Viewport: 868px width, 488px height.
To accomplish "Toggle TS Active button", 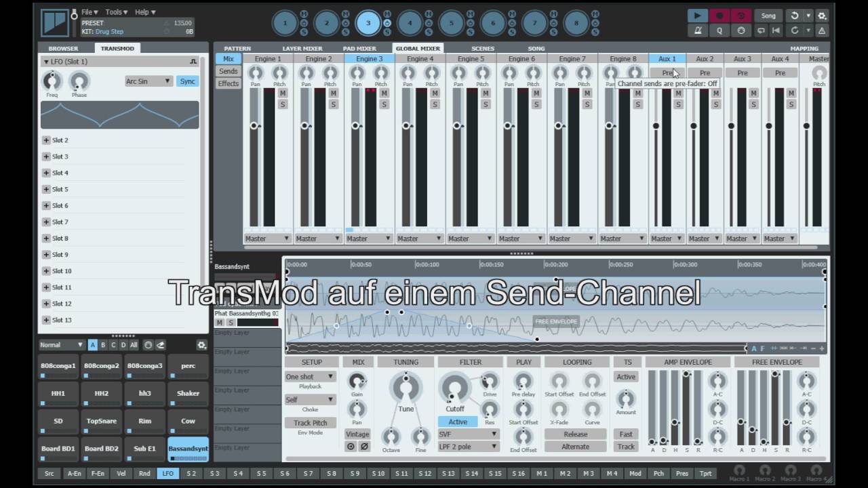I will point(626,377).
